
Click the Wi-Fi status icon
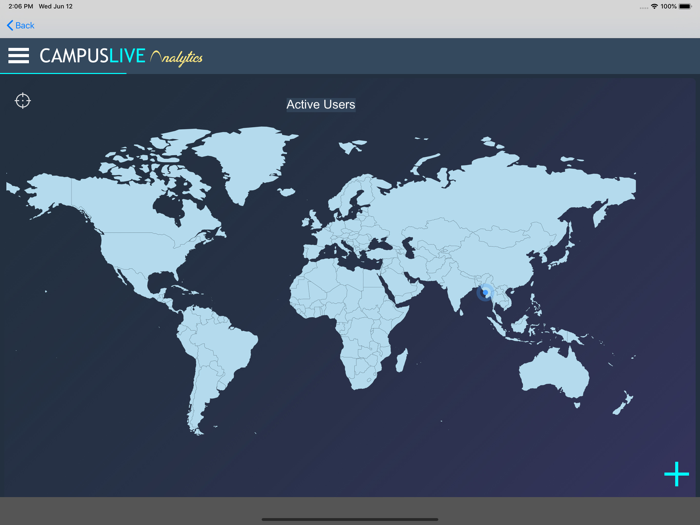[654, 6]
